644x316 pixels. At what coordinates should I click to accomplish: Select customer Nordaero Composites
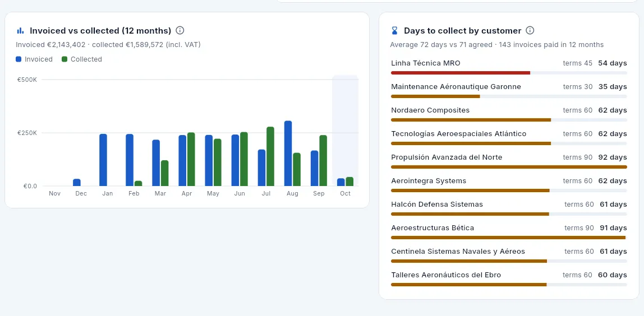[430, 110]
